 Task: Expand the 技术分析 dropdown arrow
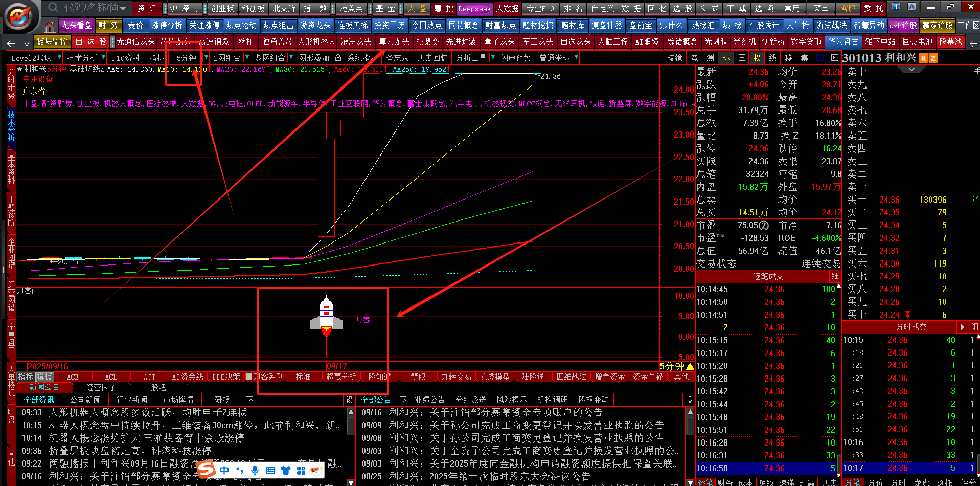[x=103, y=58]
